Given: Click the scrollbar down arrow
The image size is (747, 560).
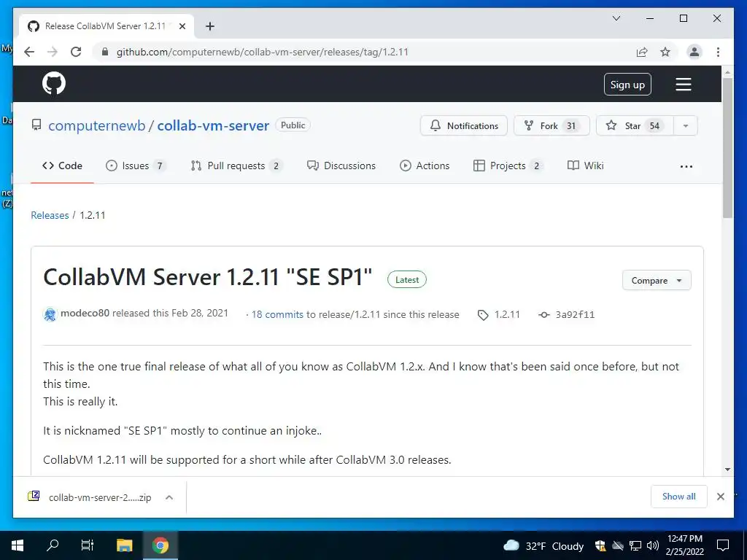Looking at the screenshot, I should (x=727, y=470).
